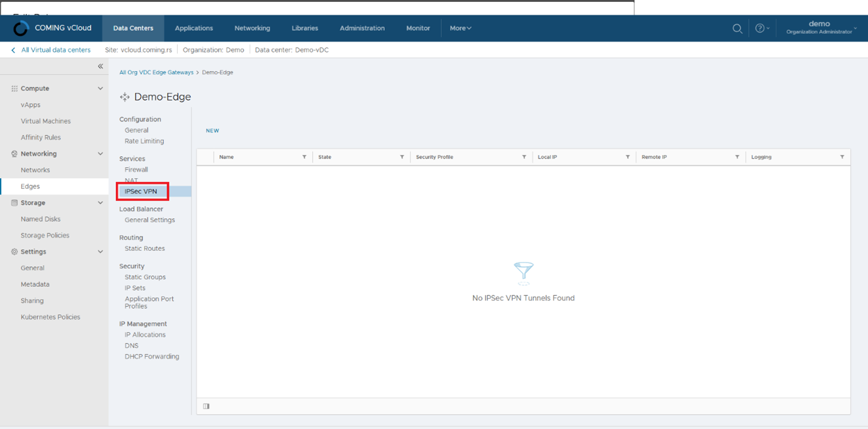Viewport: 868px width, 429px height.
Task: Click the Demo-Edge gateway icon
Action: 124,97
